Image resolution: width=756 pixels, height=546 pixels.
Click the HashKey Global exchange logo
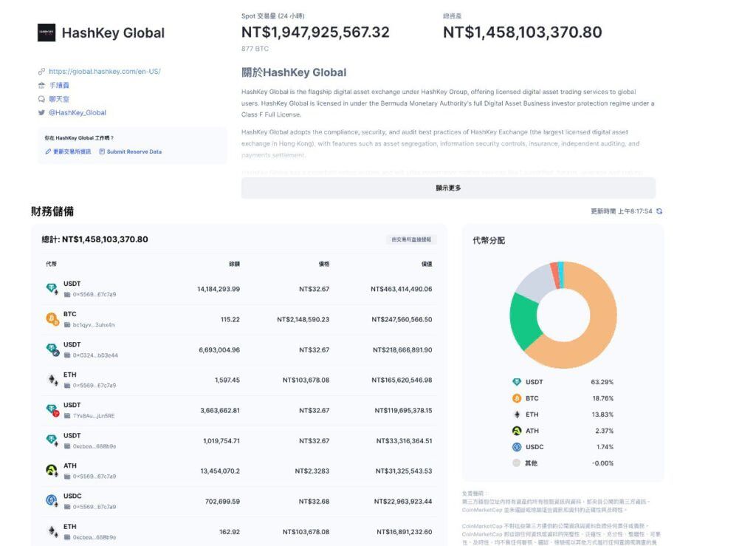click(x=48, y=33)
